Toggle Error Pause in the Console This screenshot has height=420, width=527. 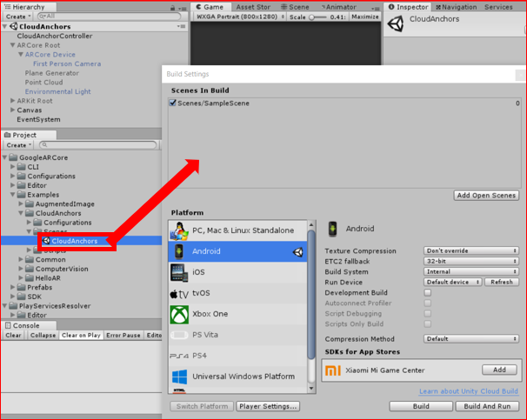click(123, 335)
